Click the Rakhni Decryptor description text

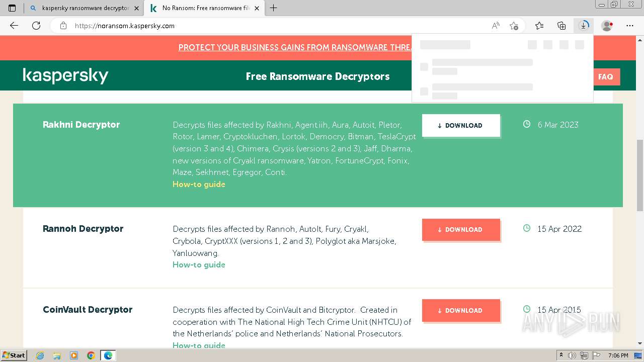[x=294, y=148]
